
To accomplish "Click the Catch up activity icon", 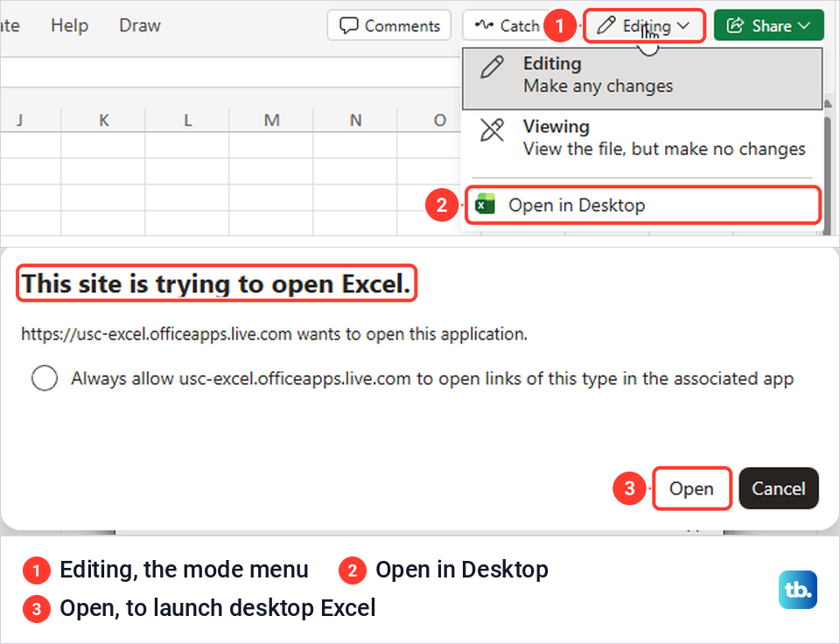I will [484, 24].
